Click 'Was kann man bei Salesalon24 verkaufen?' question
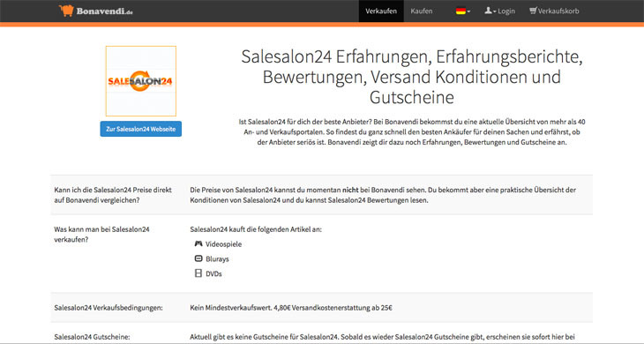This screenshot has height=344, width=644. click(x=101, y=235)
